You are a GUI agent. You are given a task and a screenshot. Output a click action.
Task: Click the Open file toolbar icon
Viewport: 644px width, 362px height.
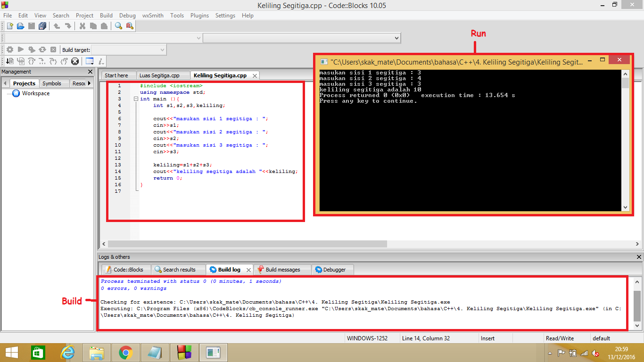[x=20, y=26]
